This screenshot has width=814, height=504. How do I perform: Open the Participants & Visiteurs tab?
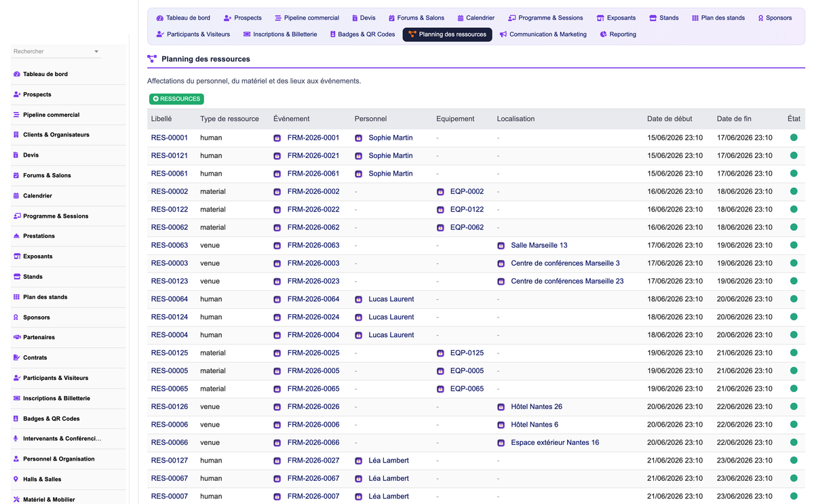tap(193, 35)
